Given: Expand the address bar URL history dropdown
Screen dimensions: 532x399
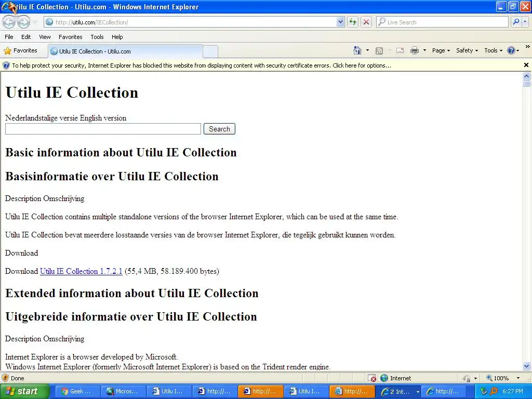Looking at the screenshot, I should point(340,22).
